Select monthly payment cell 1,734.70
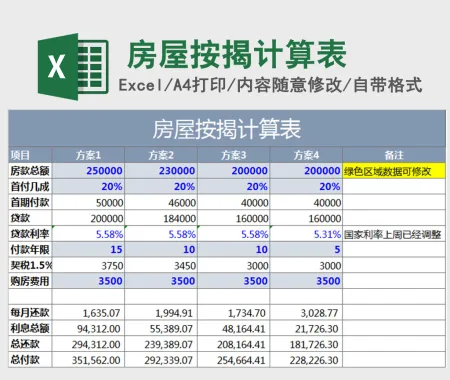Screen dimensions: 450x380 234,313
